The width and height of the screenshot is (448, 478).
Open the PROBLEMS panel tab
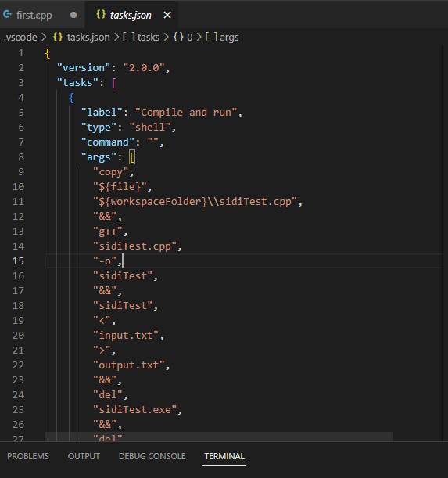[28, 456]
